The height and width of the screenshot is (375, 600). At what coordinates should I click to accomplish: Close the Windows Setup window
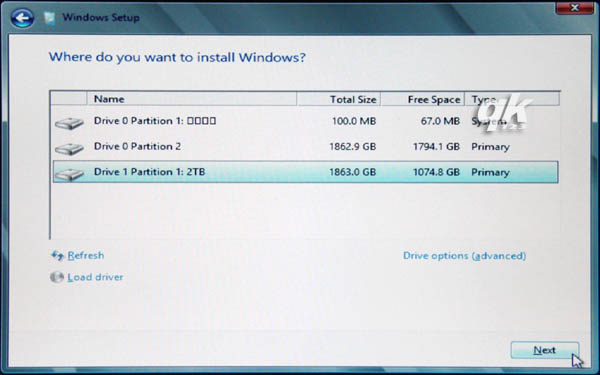tap(574, 8)
